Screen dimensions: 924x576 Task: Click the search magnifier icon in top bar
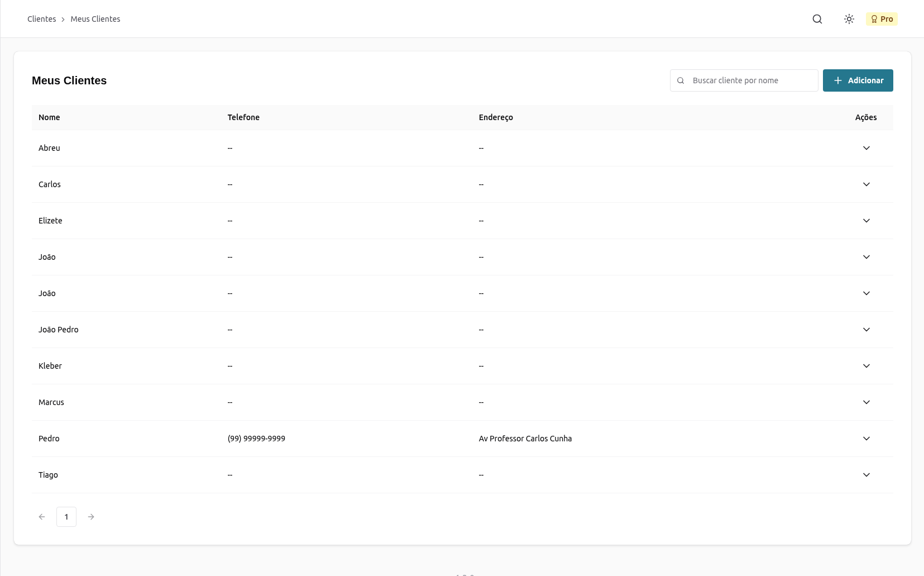[x=817, y=19]
